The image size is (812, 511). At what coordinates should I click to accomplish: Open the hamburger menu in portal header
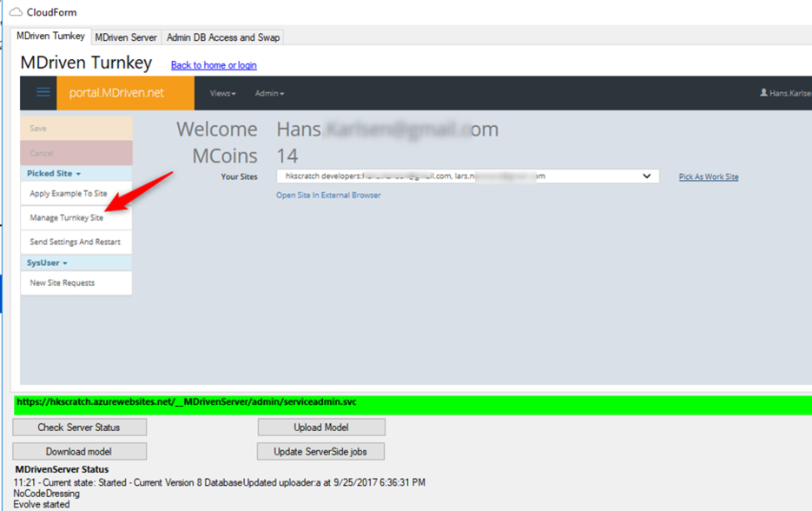[43, 93]
